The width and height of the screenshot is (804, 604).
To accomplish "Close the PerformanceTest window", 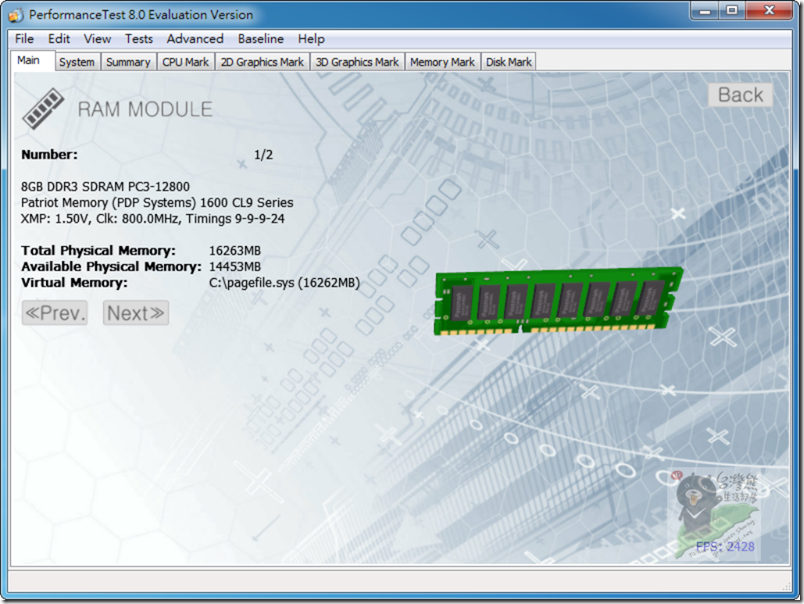I will [x=769, y=10].
